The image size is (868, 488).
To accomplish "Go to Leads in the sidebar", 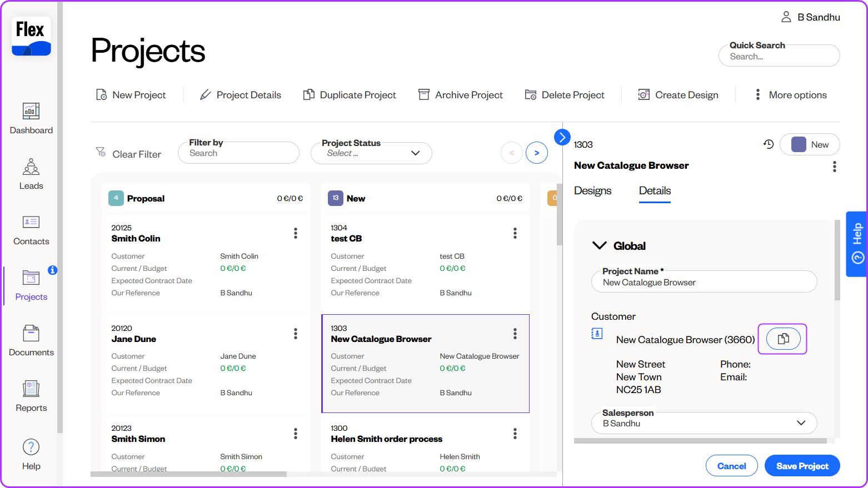I will pos(31,174).
